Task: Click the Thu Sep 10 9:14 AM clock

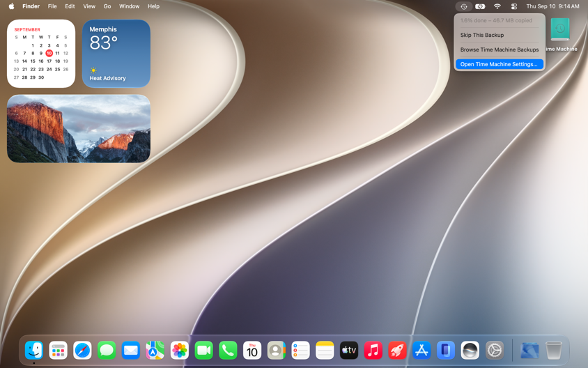Action: [552, 6]
